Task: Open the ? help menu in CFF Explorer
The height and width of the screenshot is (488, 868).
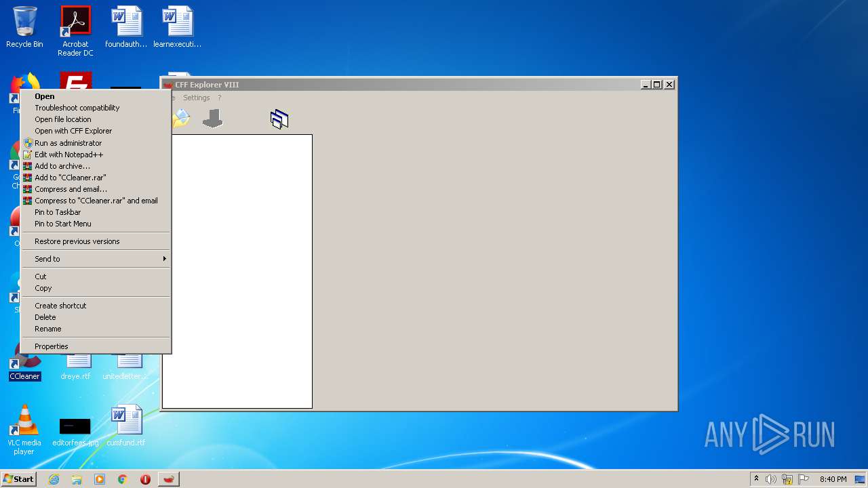Action: coord(220,98)
